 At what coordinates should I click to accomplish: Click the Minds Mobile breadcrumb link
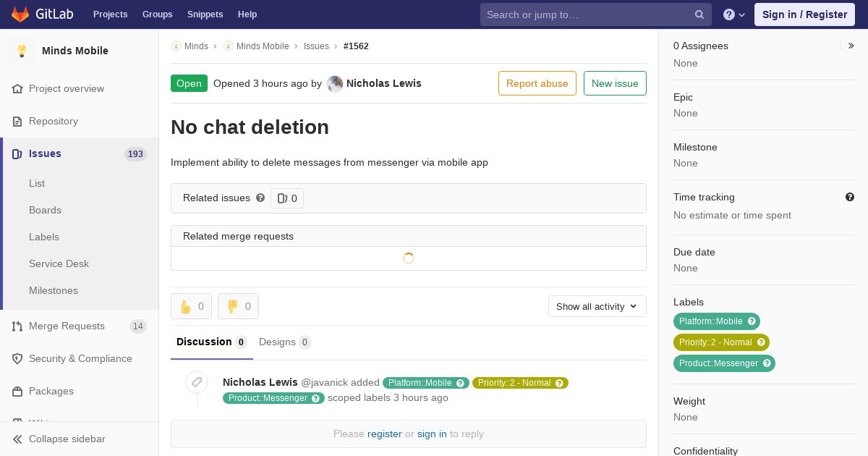pyautogui.click(x=263, y=46)
